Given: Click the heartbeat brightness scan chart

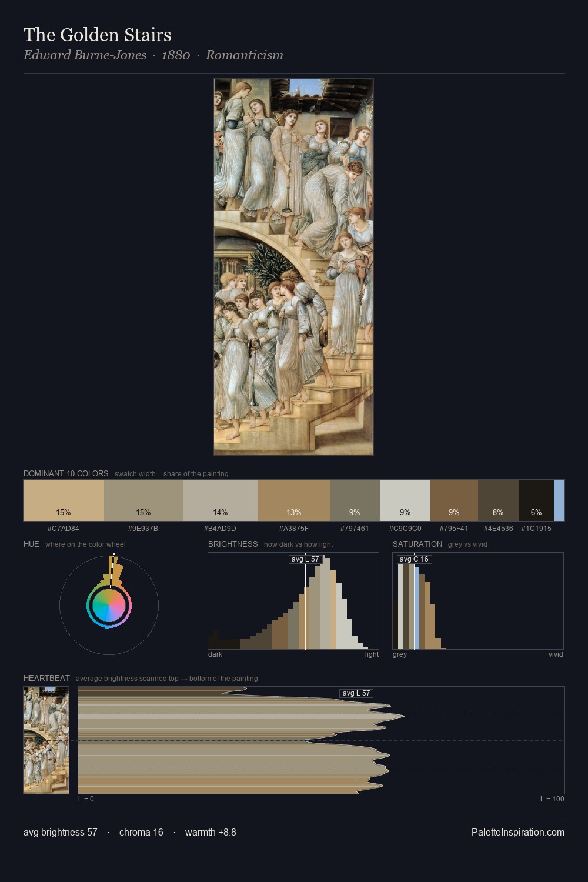Looking at the screenshot, I should click(321, 740).
